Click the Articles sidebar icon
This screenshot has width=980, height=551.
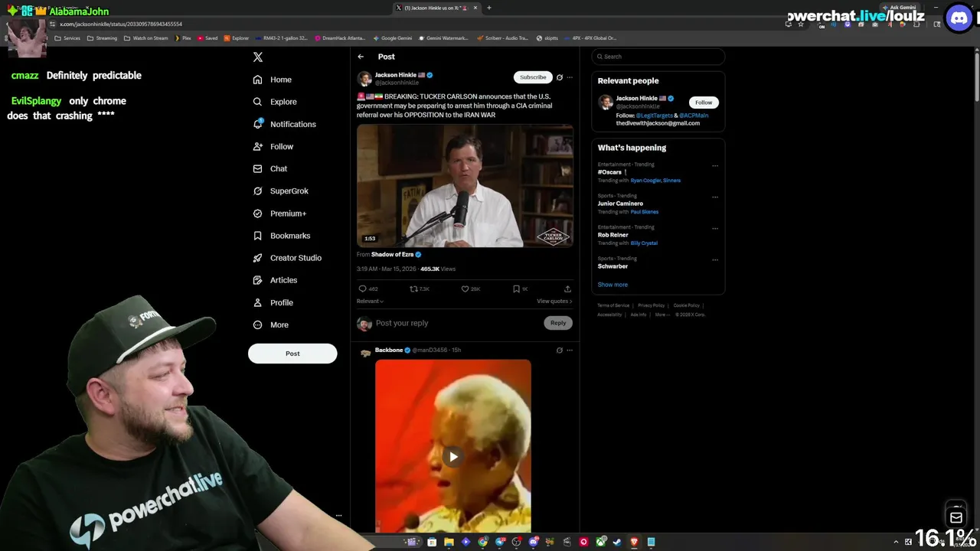[257, 280]
